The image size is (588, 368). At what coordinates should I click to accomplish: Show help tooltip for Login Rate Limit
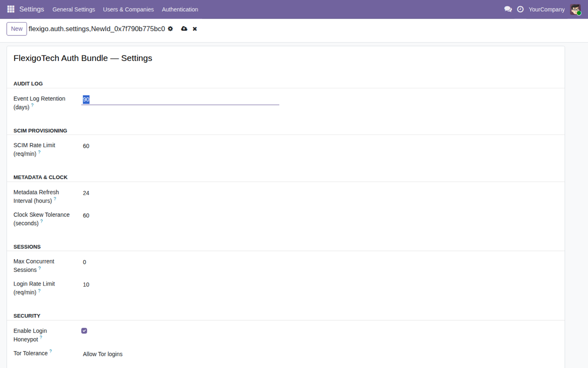point(39,291)
